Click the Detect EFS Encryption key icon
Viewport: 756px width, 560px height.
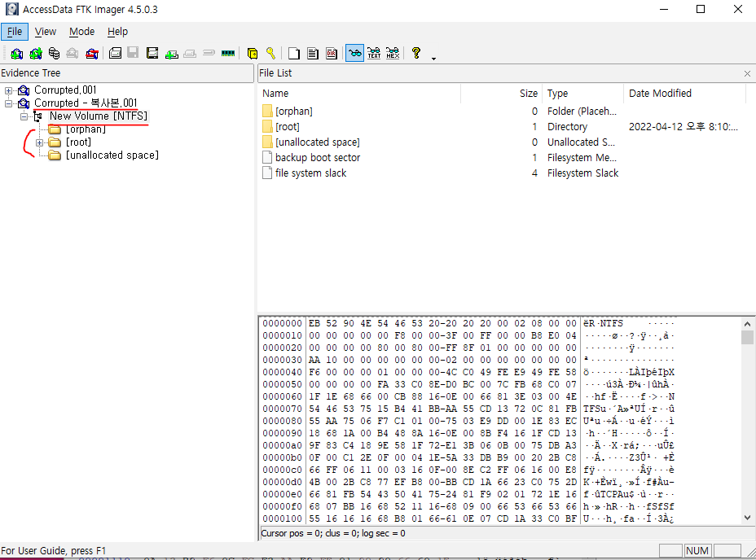point(270,53)
